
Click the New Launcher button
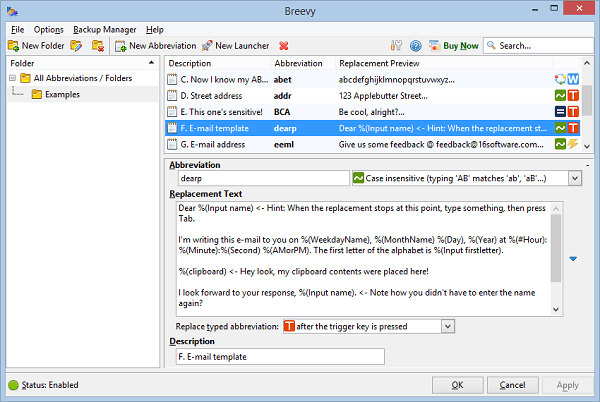(236, 46)
